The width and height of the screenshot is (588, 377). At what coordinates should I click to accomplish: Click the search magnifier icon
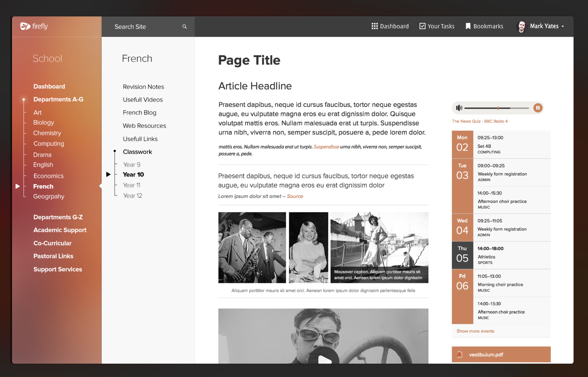185,27
